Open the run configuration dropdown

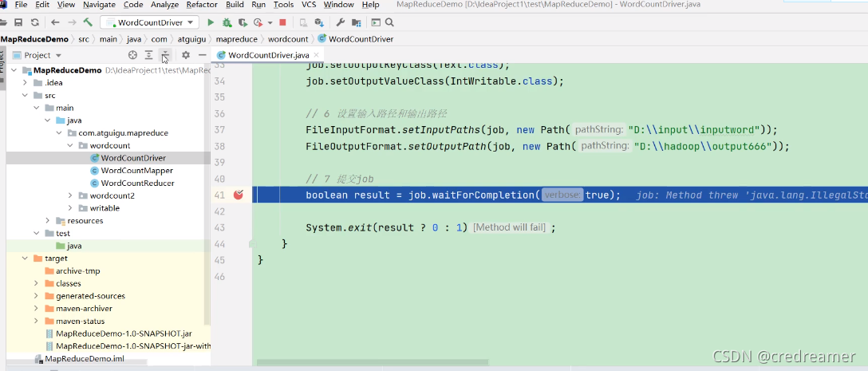point(149,22)
